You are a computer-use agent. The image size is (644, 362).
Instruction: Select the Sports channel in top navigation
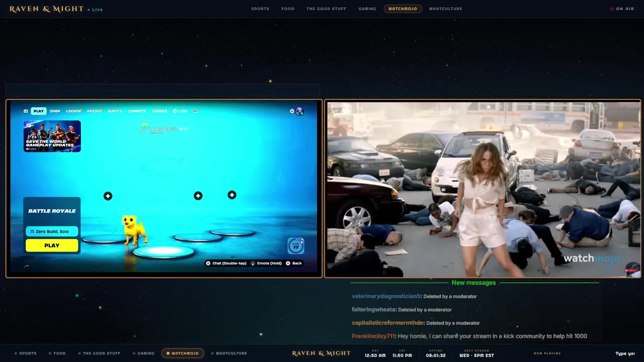(260, 9)
